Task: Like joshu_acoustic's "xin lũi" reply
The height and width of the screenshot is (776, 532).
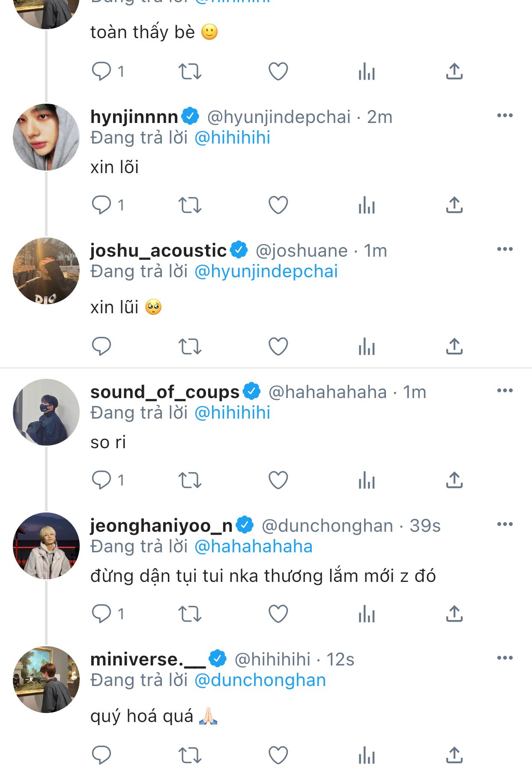Action: coord(278,346)
